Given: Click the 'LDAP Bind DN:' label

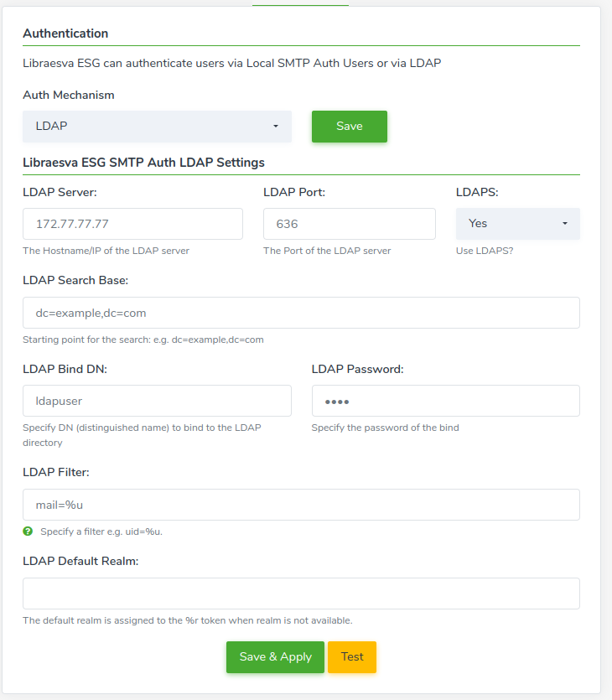Looking at the screenshot, I should [65, 369].
